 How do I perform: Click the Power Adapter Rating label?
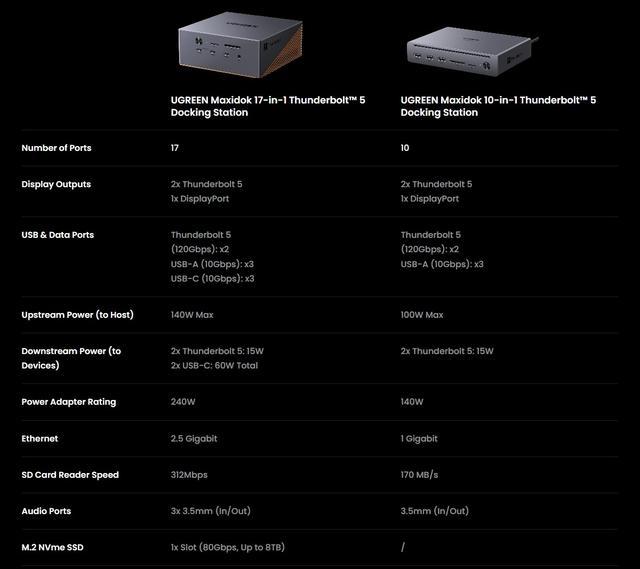[x=68, y=402]
